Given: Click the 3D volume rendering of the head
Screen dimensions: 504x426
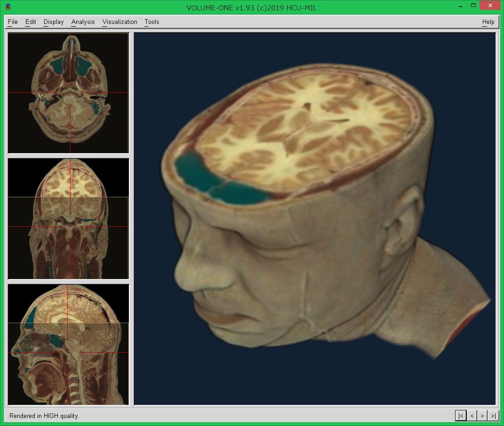Looking at the screenshot, I should pos(315,218).
